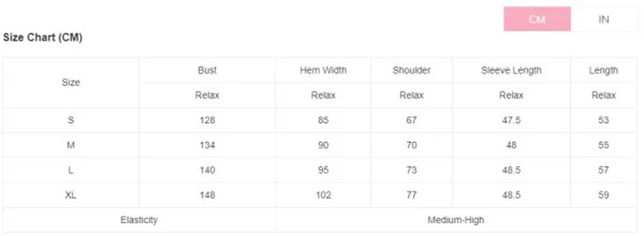Switch size units to CM
This screenshot has width=644, height=236.
537,19
